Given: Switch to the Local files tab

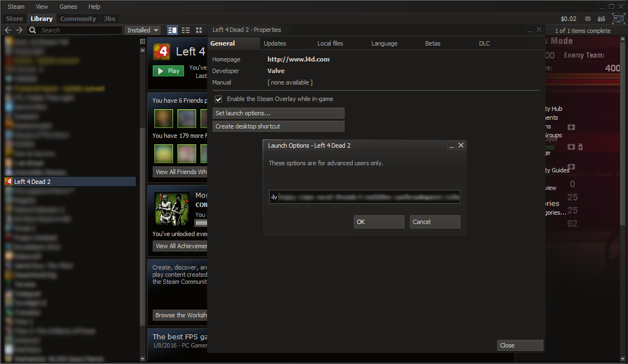Looking at the screenshot, I should (x=330, y=43).
